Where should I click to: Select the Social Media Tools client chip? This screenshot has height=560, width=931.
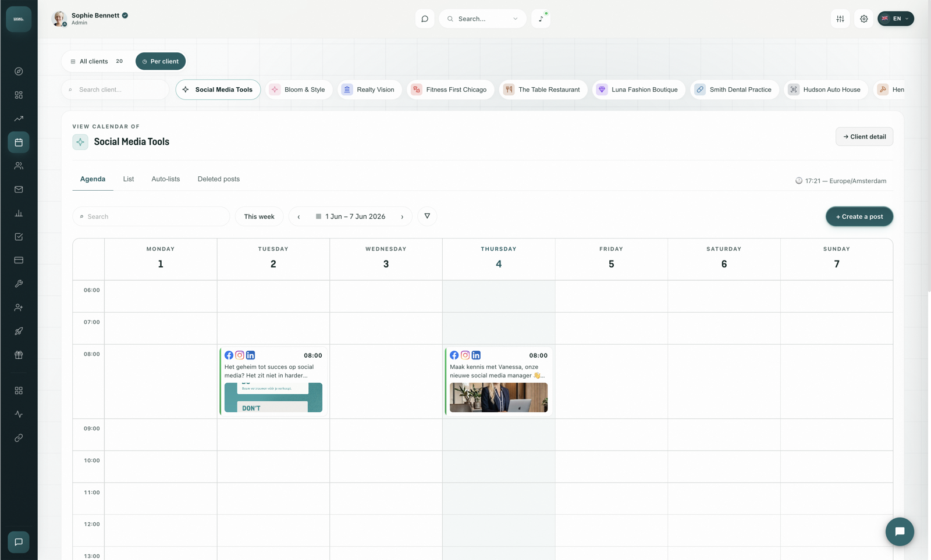click(218, 90)
